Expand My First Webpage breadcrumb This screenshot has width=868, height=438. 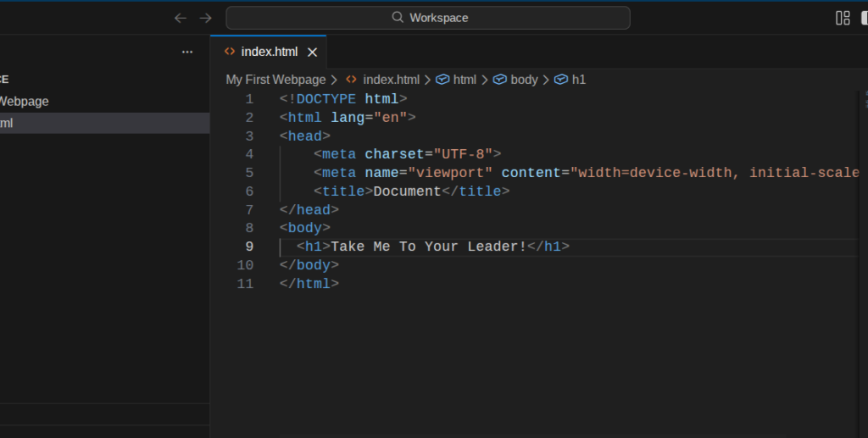[x=275, y=80]
